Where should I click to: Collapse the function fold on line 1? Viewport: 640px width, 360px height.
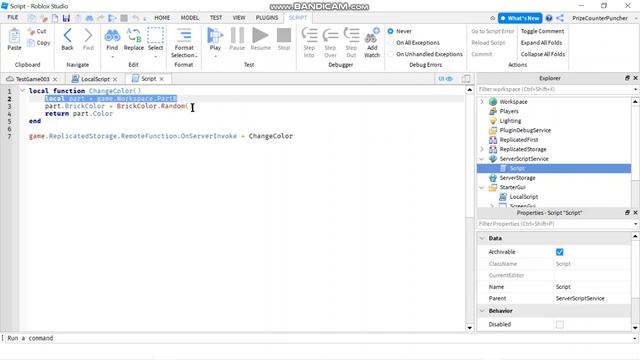[22, 91]
